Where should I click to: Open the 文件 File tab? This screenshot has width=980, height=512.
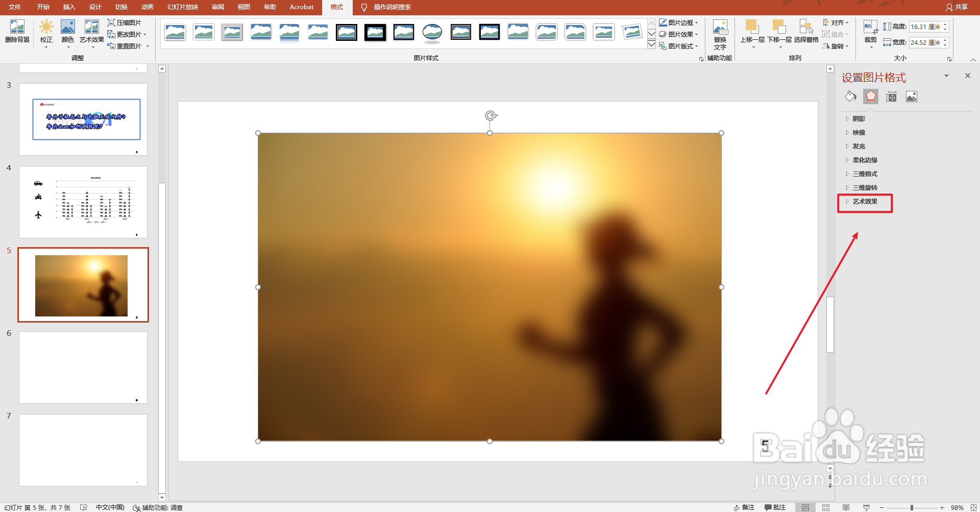(15, 7)
